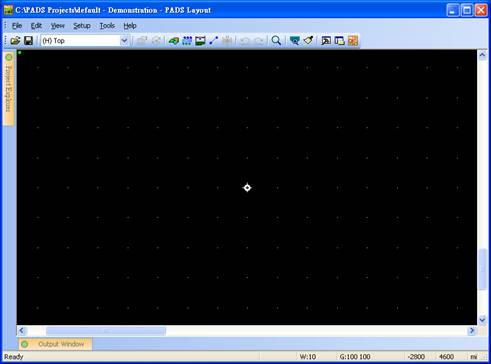Open the Tools menu
Viewport: 491px width, 364px height.
pos(107,26)
